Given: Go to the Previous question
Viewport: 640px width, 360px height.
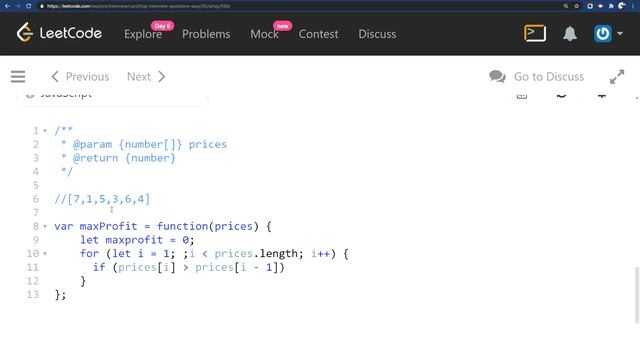Looking at the screenshot, I should [x=80, y=76].
